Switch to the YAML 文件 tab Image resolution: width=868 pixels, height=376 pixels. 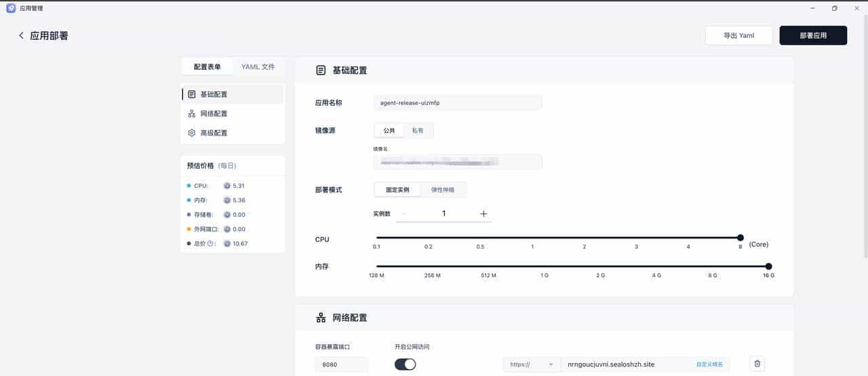(258, 66)
